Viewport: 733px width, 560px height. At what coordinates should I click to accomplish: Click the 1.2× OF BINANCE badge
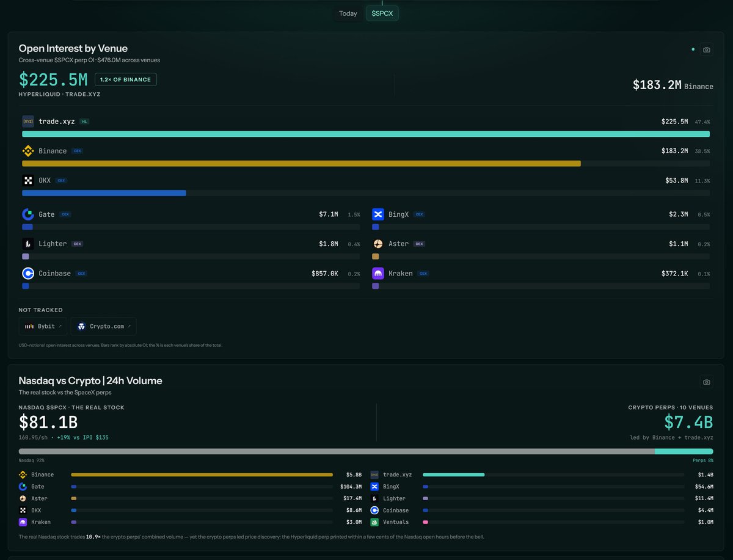point(126,79)
